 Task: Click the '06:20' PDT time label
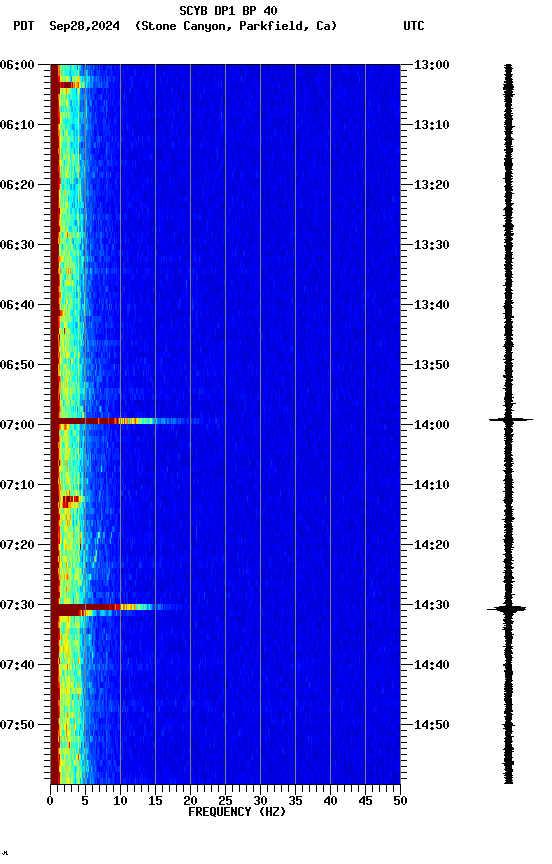click(x=17, y=185)
